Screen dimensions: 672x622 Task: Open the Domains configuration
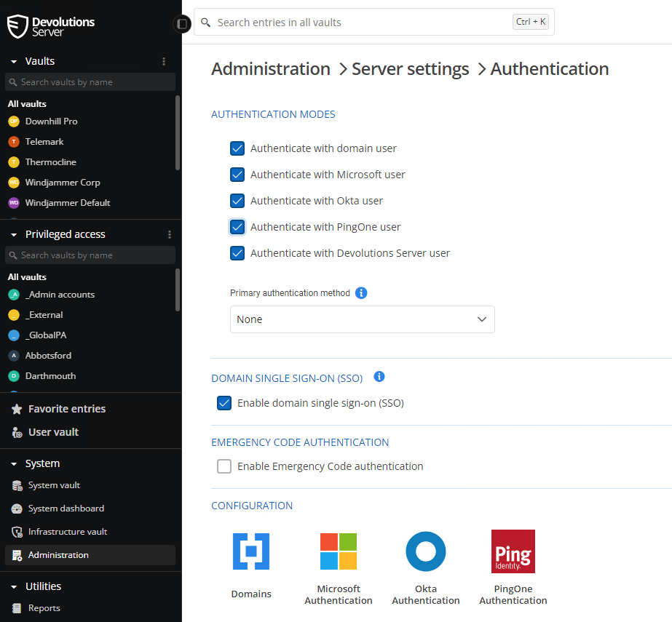click(x=251, y=565)
